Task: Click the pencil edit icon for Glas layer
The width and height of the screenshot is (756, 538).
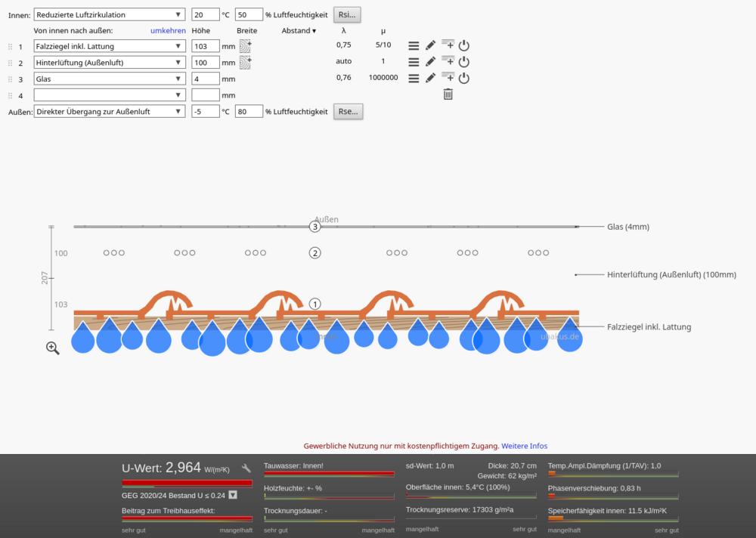Action: coord(431,78)
